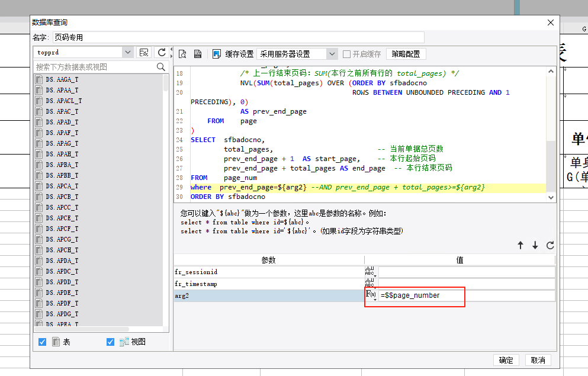Viewport: 588px width, 376px height.
Task: Click the 参数 column header
Action: (x=269, y=260)
